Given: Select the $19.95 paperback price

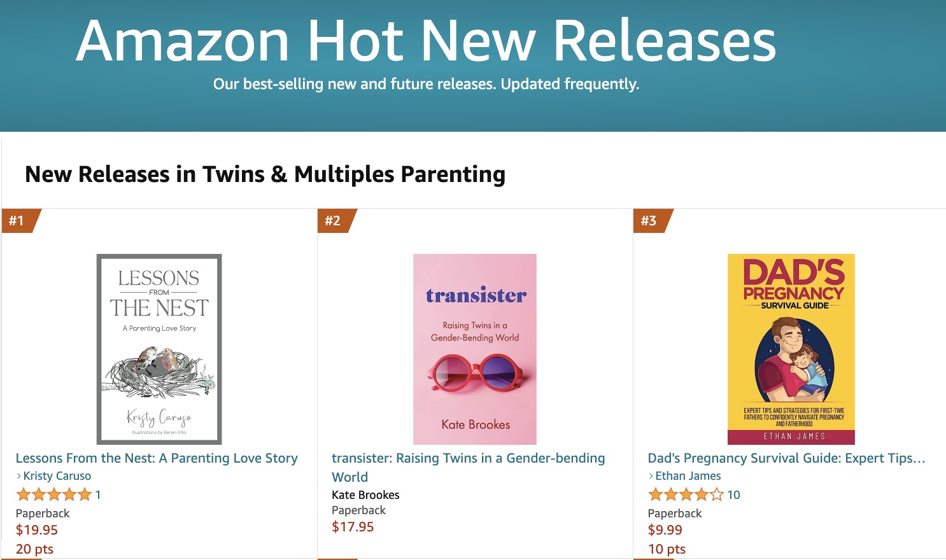Looking at the screenshot, I should tap(37, 530).
